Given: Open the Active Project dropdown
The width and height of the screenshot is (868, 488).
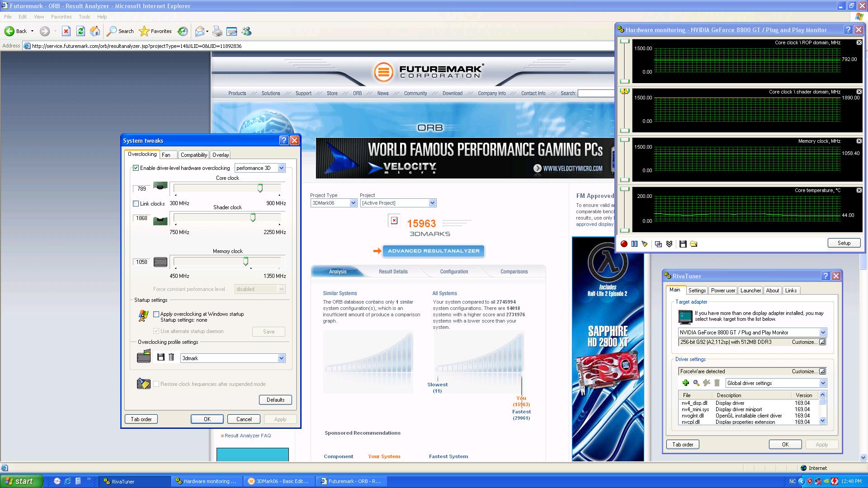Looking at the screenshot, I should point(432,203).
